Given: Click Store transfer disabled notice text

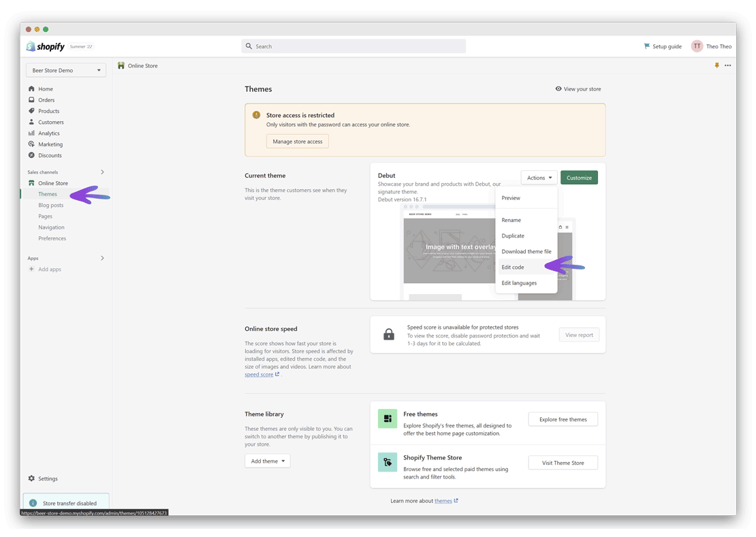Looking at the screenshot, I should click(69, 503).
